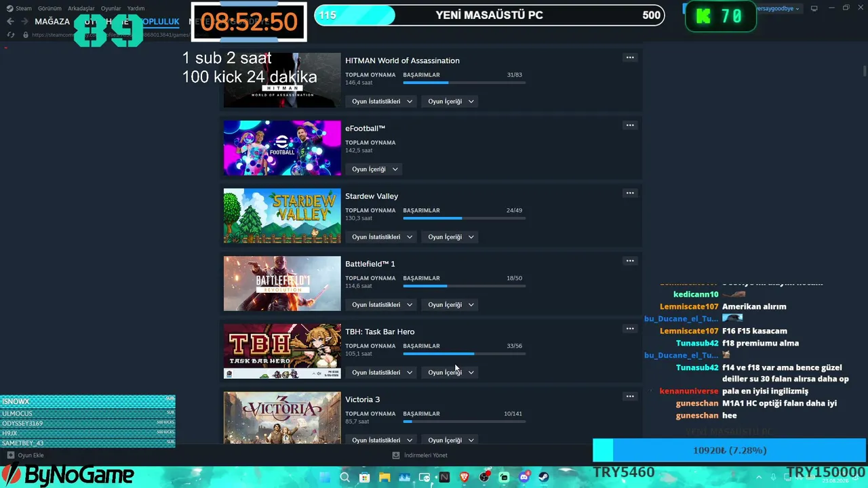Open the three-dot menu for eFootball
The width and height of the screenshot is (868, 488).
click(630, 125)
